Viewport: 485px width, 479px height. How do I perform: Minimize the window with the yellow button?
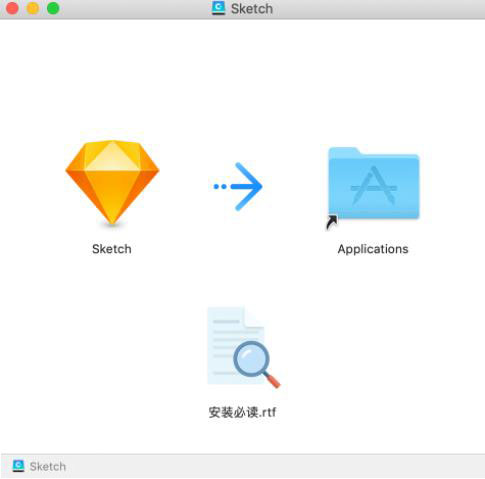[33, 8]
